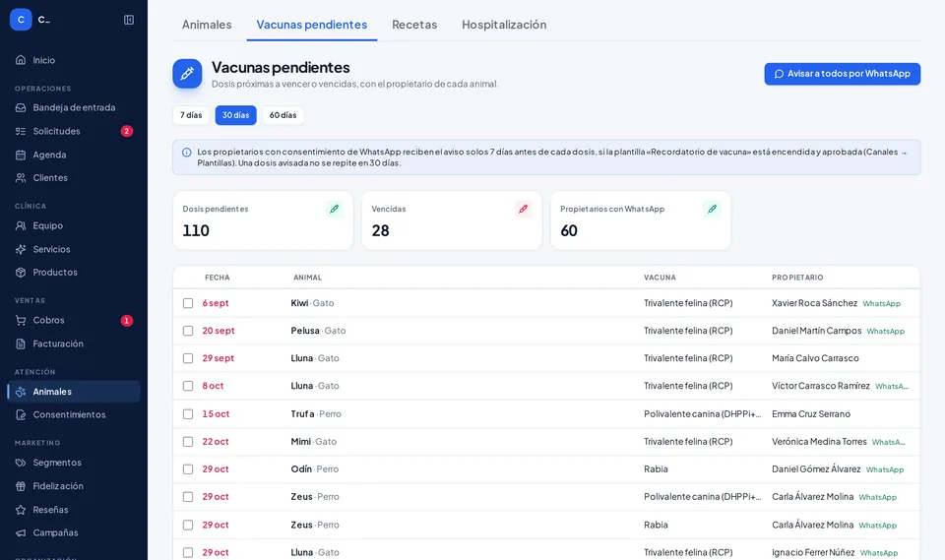Filter by 7 días

(191, 115)
